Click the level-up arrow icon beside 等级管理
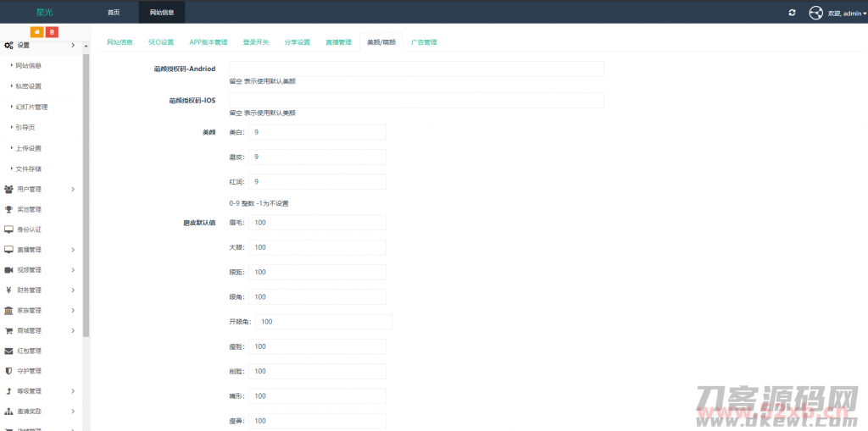The image size is (868, 431). 8,391
